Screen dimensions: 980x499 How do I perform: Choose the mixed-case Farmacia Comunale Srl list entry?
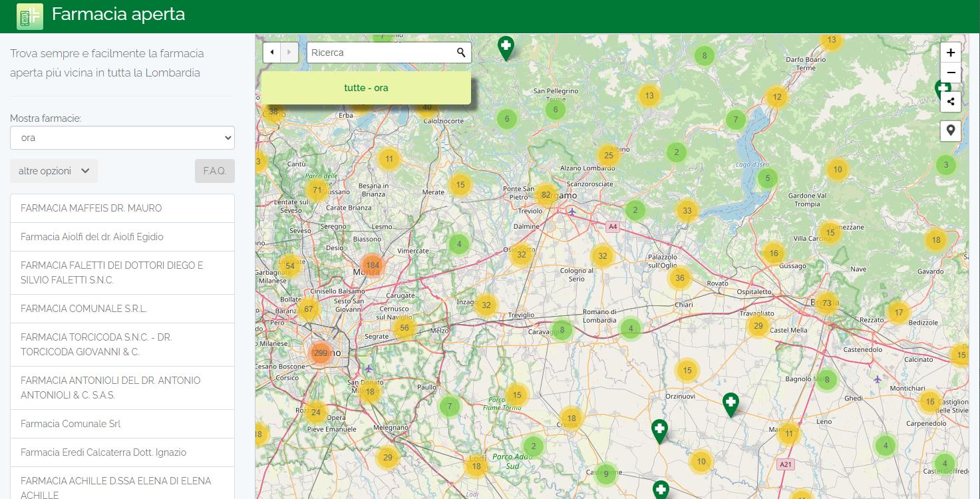pyautogui.click(x=122, y=424)
